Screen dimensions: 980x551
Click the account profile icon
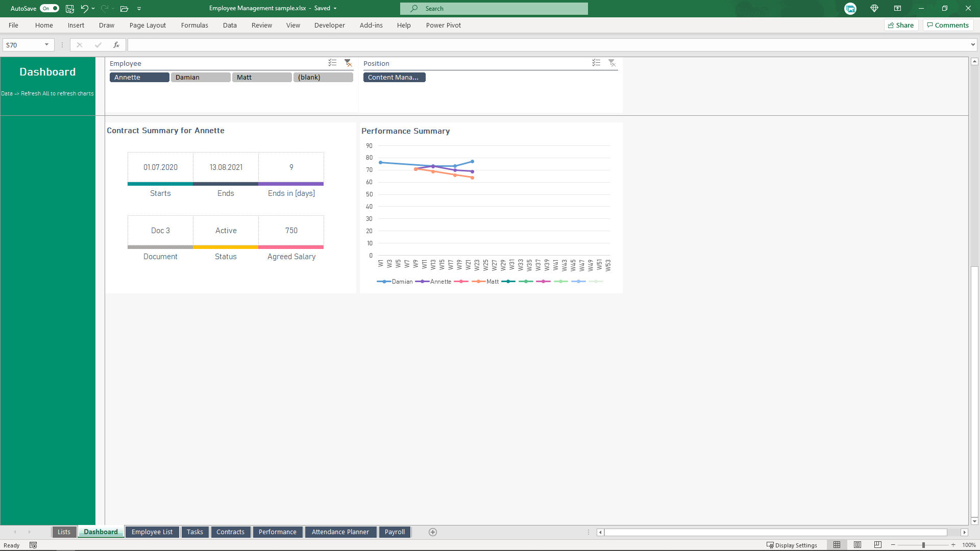click(x=850, y=9)
